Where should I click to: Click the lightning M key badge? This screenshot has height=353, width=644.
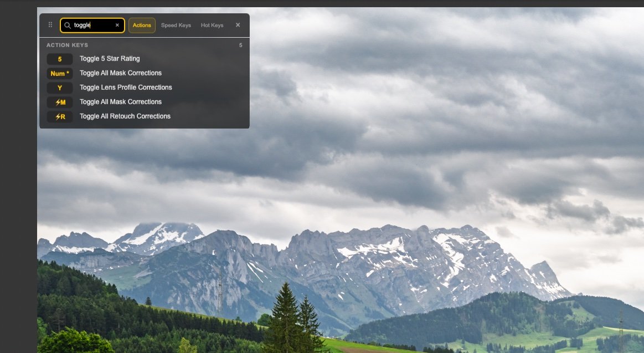click(x=60, y=103)
